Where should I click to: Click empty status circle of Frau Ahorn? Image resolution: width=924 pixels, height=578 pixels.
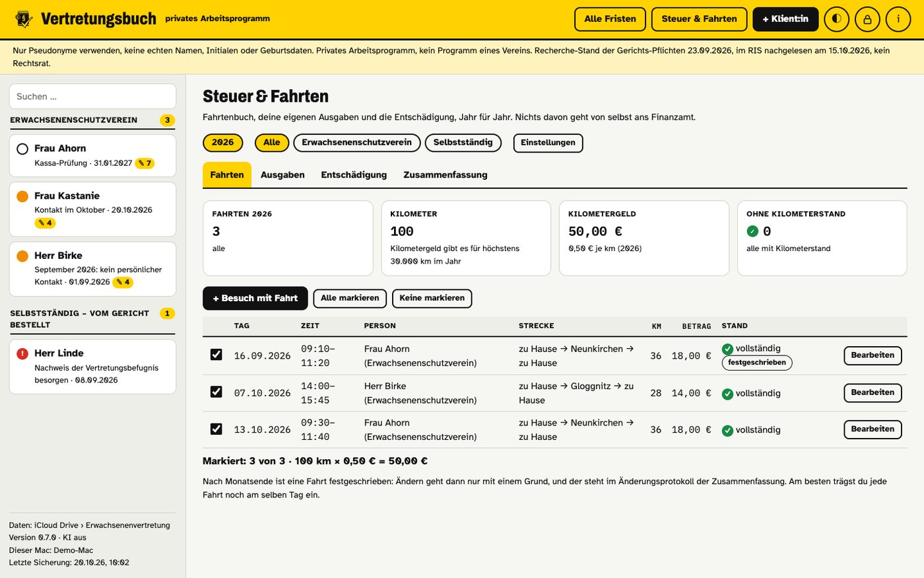tap(22, 149)
